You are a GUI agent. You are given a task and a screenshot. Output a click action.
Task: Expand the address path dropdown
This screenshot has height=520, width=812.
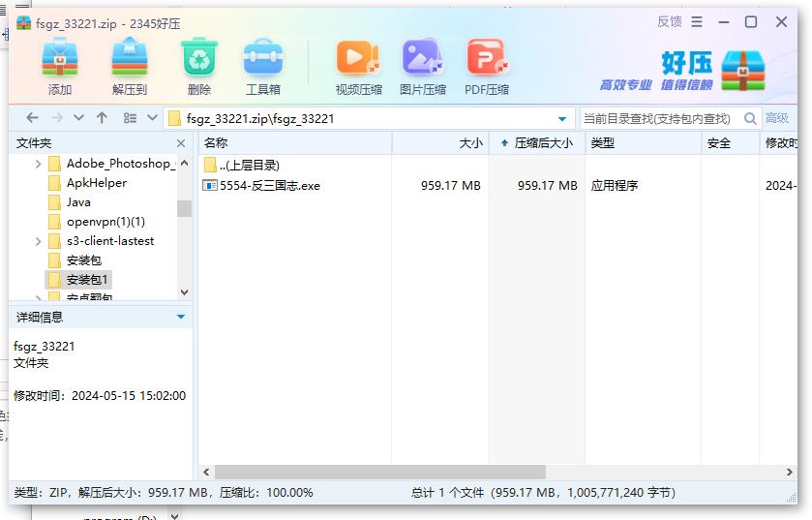click(x=562, y=119)
